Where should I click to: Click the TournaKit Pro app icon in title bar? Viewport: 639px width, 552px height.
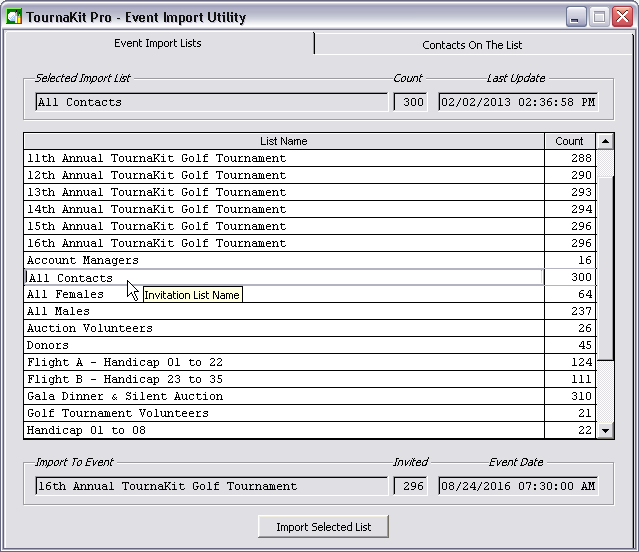click(14, 17)
